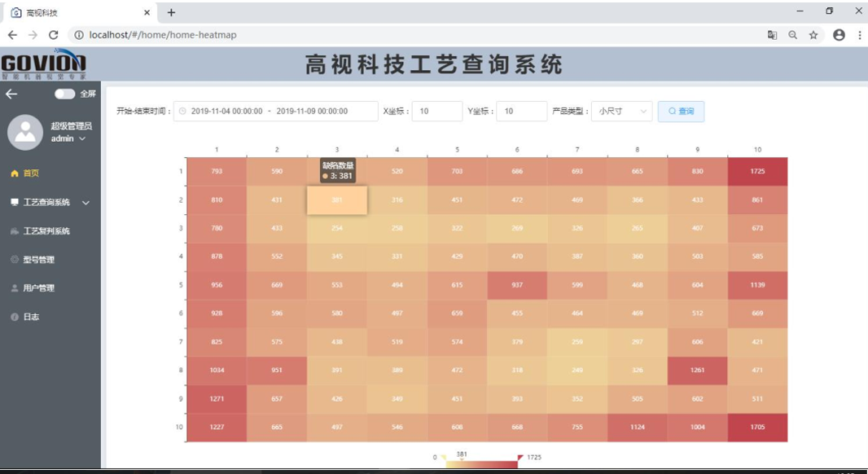Click the heatmap cell with value 1034
This screenshot has height=474, width=868.
217,371
